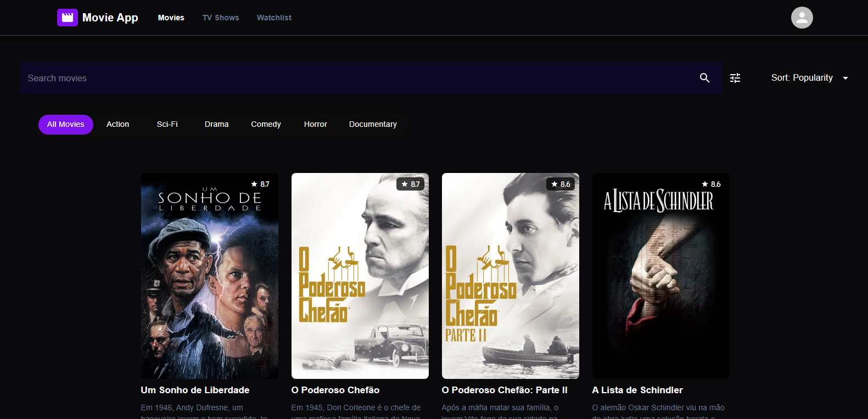Image resolution: width=868 pixels, height=419 pixels.
Task: Filter by Horror genre
Action: [316, 124]
